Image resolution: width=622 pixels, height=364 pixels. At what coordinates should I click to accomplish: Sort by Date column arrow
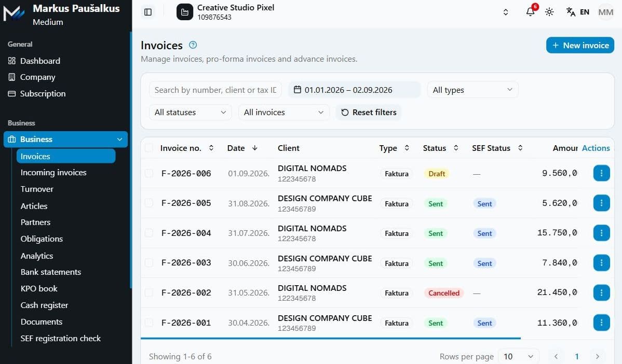[255, 148]
